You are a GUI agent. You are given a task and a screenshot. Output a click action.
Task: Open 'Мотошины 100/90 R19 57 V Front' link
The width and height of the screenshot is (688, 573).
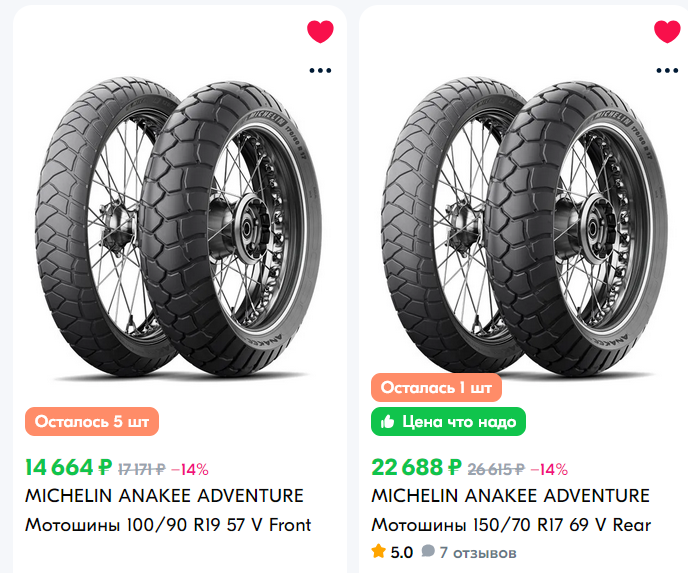pyautogui.click(x=167, y=524)
